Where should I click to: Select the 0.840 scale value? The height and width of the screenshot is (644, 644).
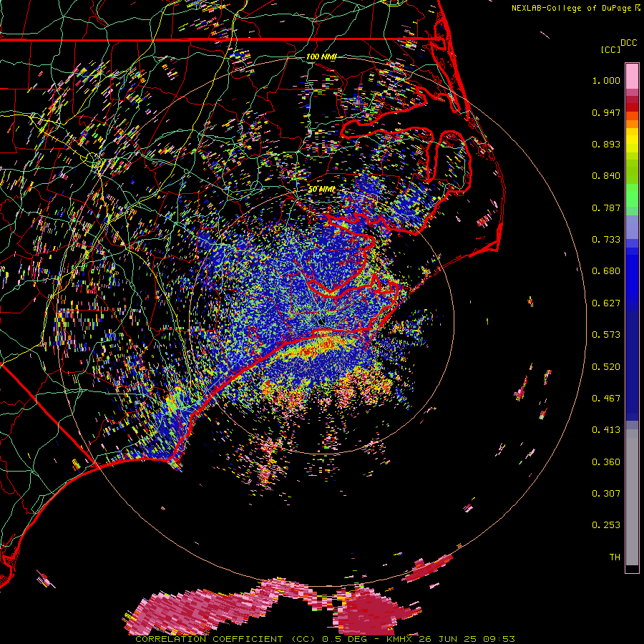pyautogui.click(x=606, y=176)
